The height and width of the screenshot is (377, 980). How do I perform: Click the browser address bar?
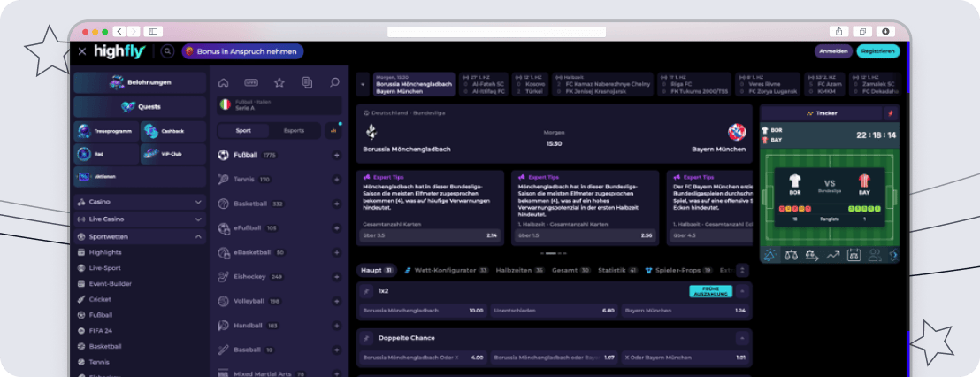pyautogui.click(x=496, y=31)
